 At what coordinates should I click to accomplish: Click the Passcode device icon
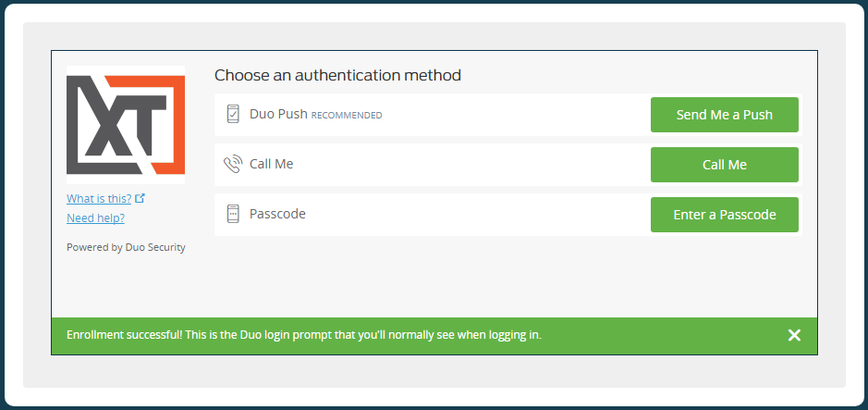[x=233, y=214]
